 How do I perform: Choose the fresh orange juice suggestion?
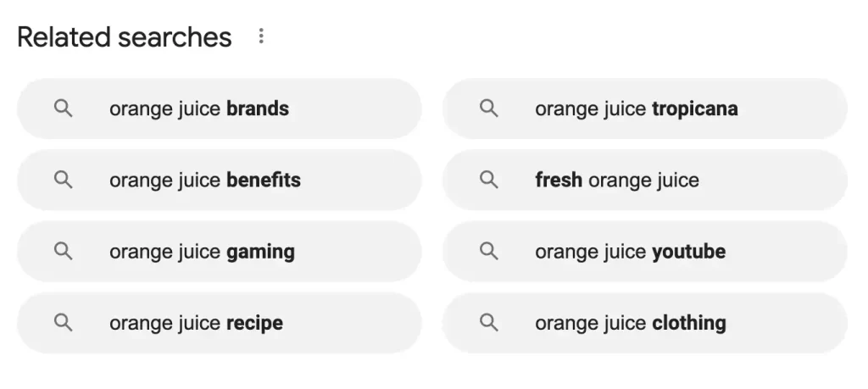(x=645, y=180)
